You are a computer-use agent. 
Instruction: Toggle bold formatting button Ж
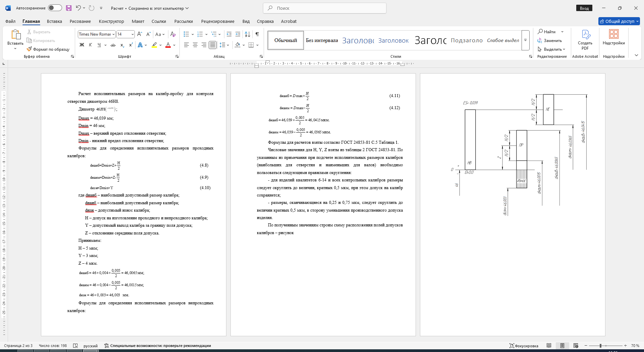(x=82, y=45)
